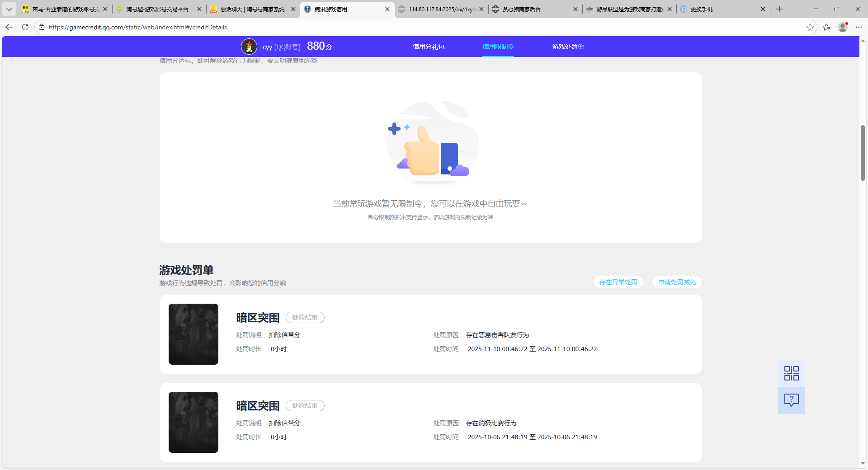Open the 信用分礼包 menu item
Screen dimensions: 868x470
point(428,47)
